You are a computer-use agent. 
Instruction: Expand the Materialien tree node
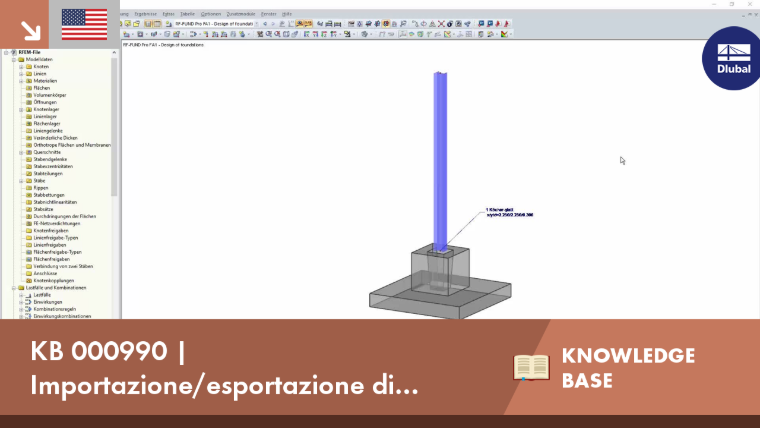[x=21, y=81]
